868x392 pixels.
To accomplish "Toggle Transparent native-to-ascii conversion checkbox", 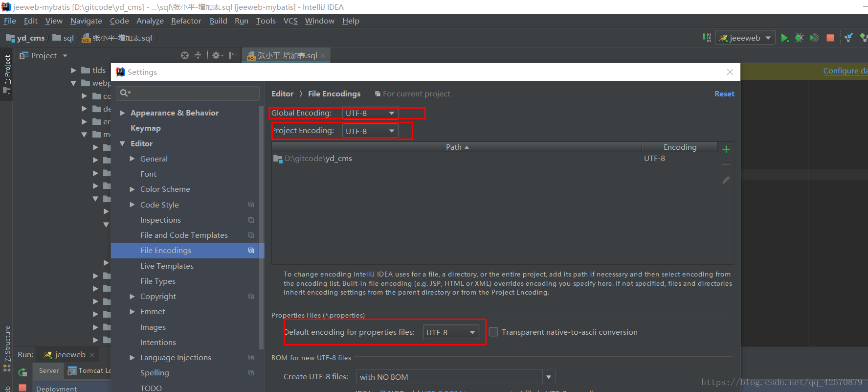I will (493, 332).
